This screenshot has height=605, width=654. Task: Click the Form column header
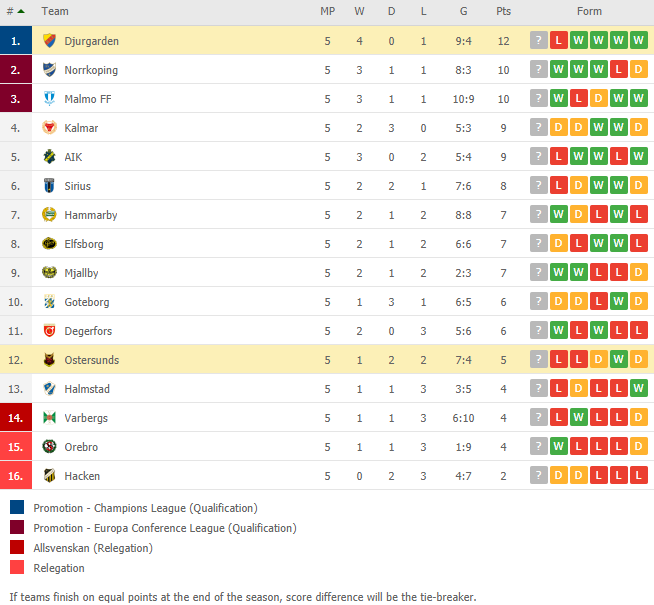point(589,11)
